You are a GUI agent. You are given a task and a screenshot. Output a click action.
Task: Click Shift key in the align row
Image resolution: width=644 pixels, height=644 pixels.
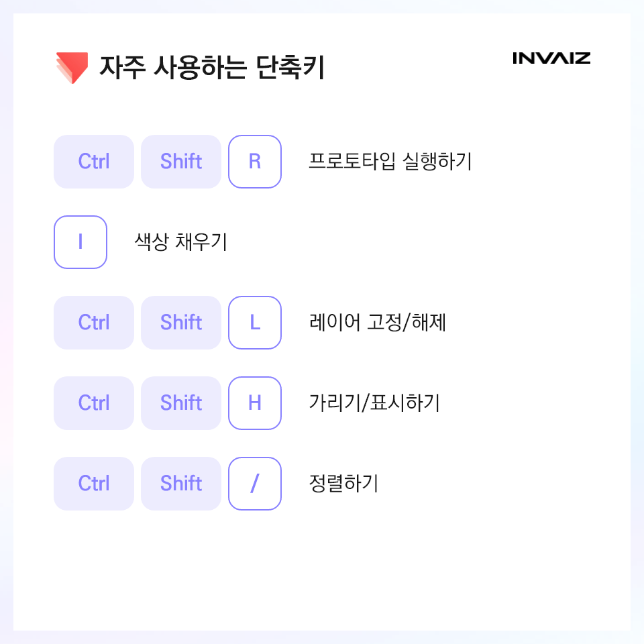181,484
